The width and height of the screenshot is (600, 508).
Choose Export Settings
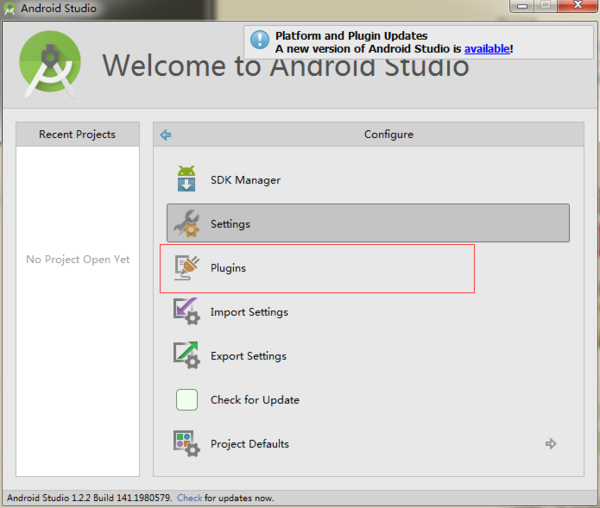pos(368,356)
